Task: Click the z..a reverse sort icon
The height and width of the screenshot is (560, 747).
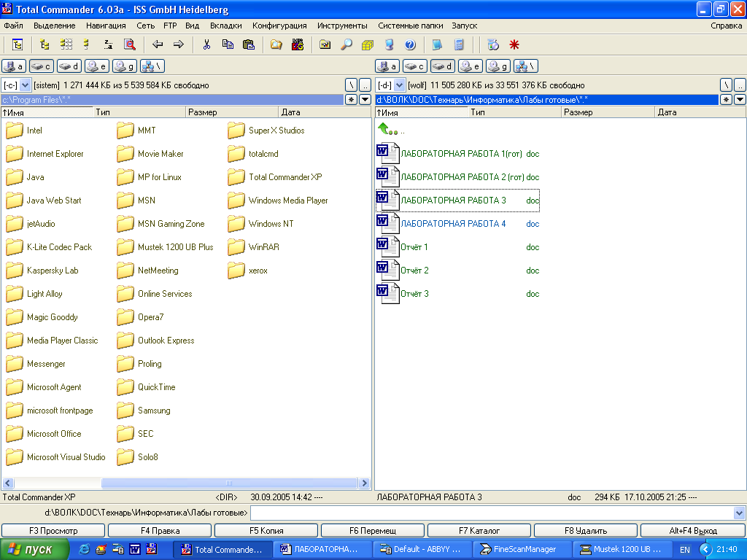Action: tap(108, 44)
